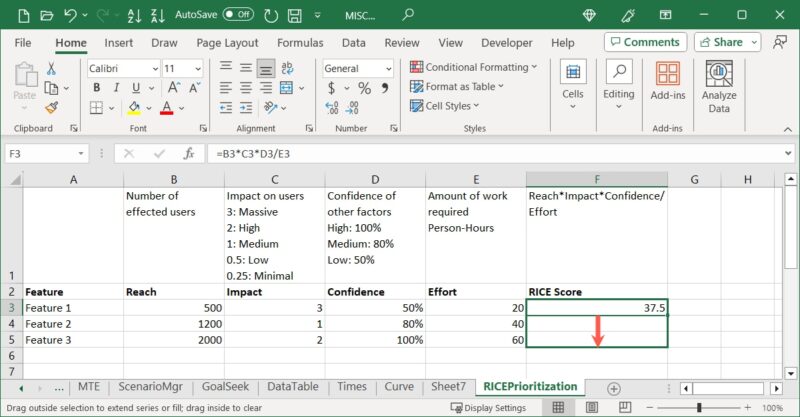The height and width of the screenshot is (417, 800).
Task: Cut selection with scissors icon
Action: pos(51,68)
